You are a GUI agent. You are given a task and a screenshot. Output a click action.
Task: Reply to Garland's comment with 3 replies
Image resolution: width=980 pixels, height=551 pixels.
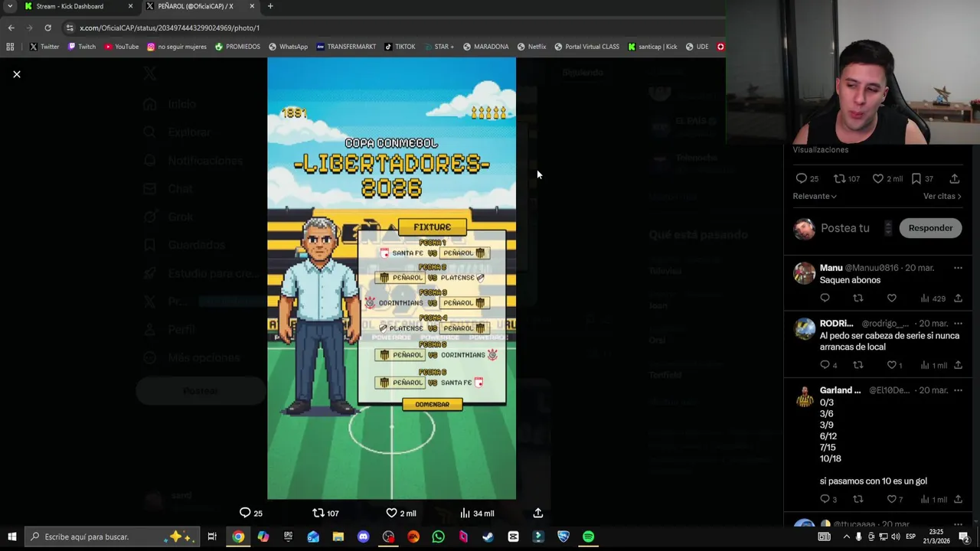coord(825,499)
